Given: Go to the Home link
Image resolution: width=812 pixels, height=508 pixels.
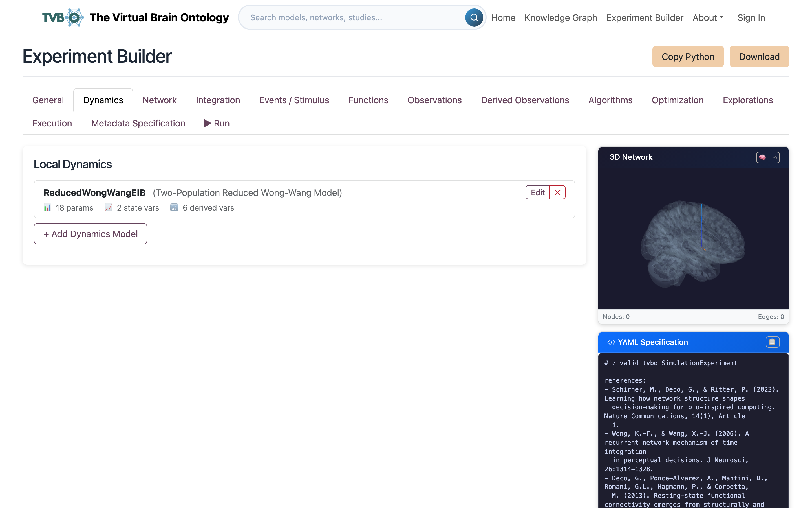Looking at the screenshot, I should point(503,17).
